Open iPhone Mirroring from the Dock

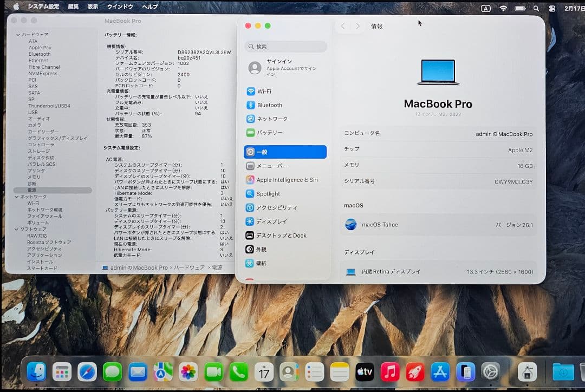[466, 372]
